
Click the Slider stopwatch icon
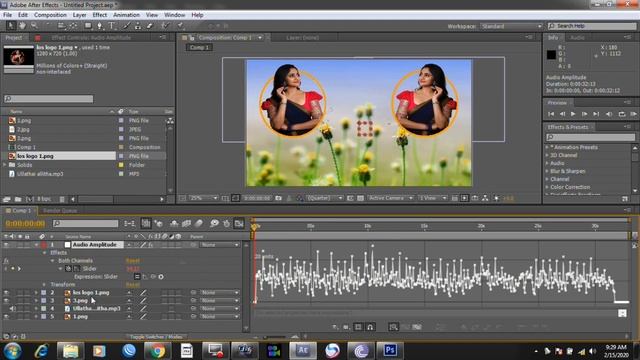(x=68, y=269)
